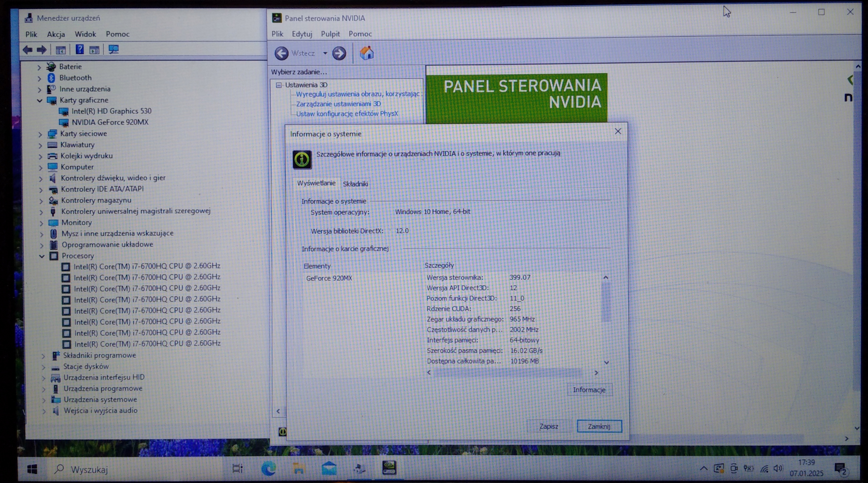Go to NVIDIA panel Home icon

(x=367, y=53)
